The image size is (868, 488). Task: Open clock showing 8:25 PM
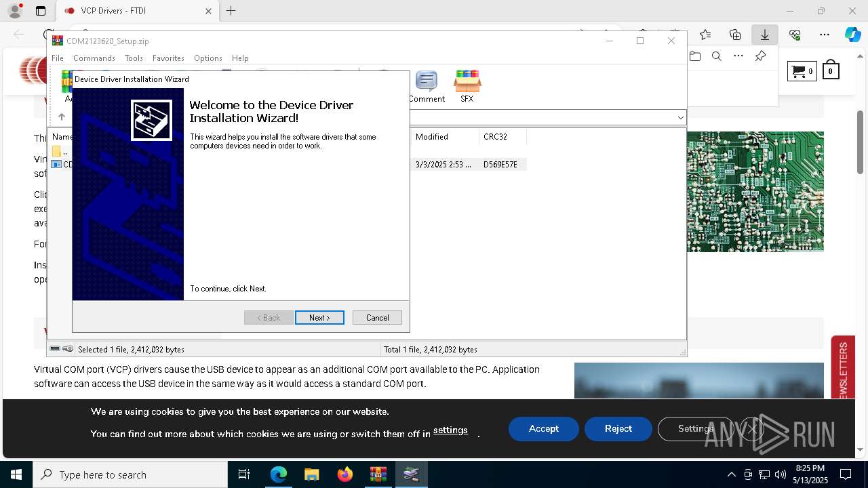click(810, 474)
